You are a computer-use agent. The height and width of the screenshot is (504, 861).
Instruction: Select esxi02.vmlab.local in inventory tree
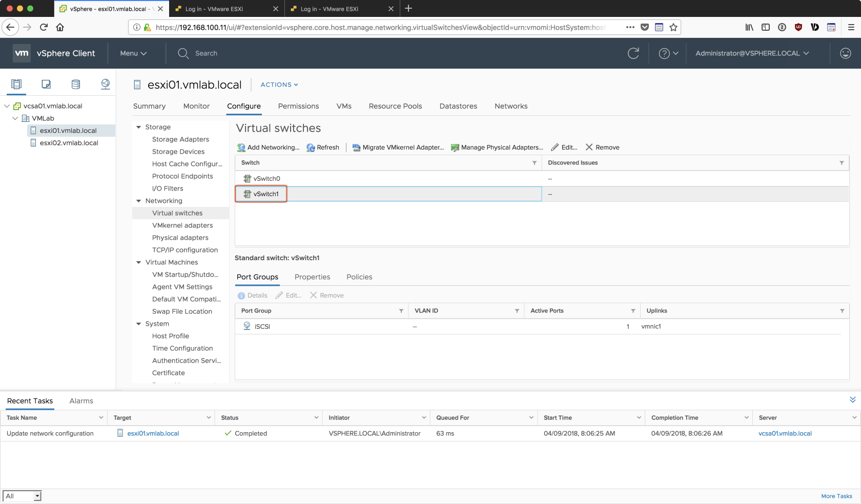[x=69, y=143]
